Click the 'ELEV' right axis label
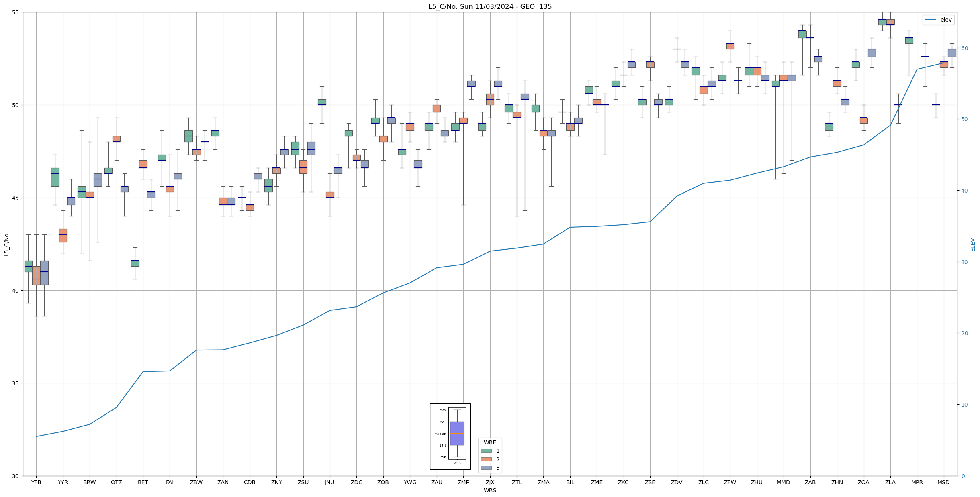This screenshot has height=497, width=980. (x=973, y=244)
